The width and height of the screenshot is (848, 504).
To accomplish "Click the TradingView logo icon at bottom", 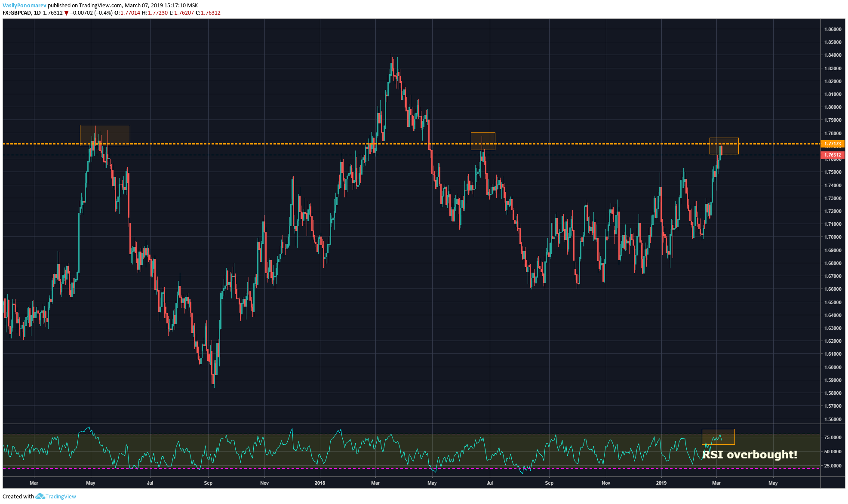I will [40, 496].
